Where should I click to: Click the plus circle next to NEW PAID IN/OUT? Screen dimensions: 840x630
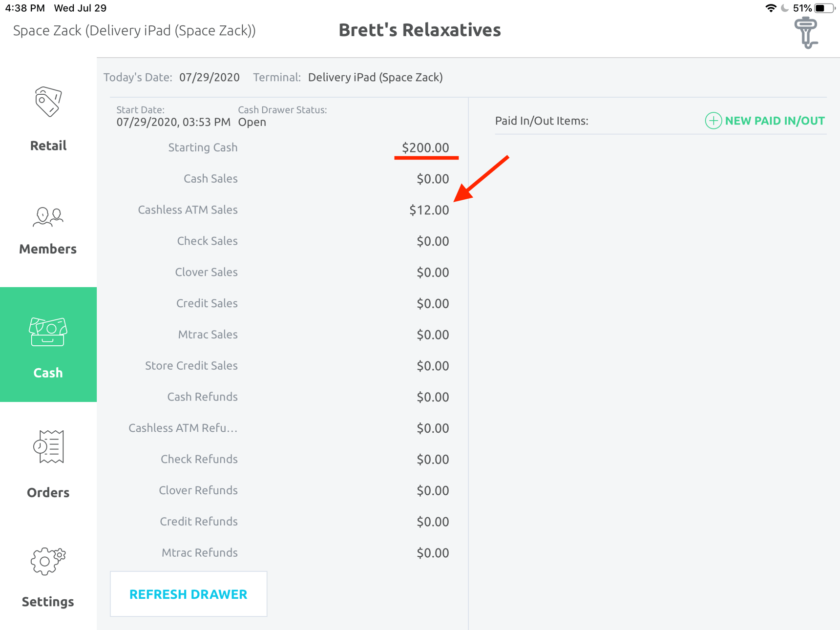(713, 121)
